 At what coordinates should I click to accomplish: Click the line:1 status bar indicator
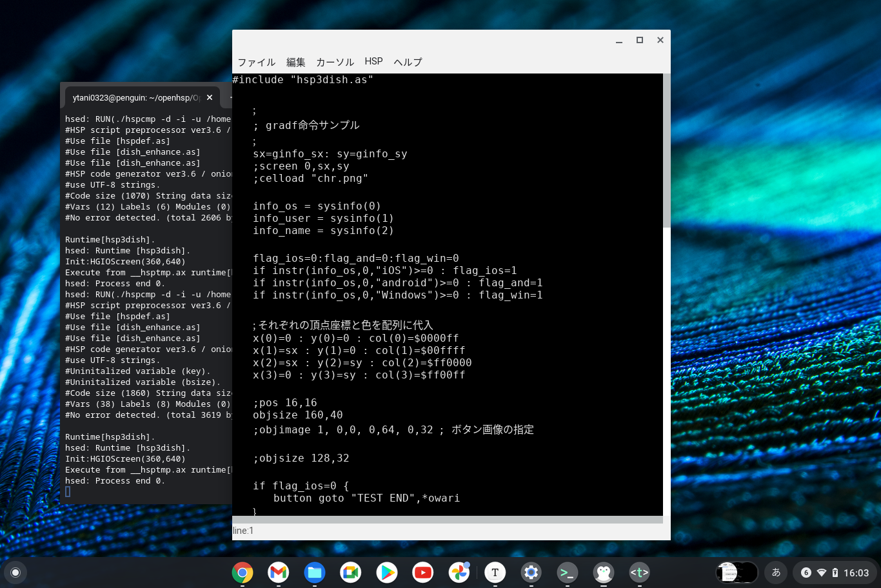(243, 531)
